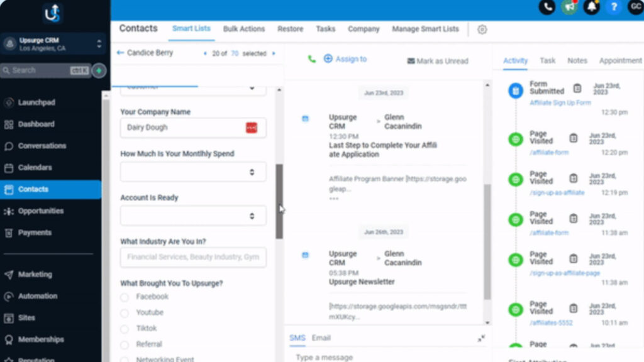The height and width of the screenshot is (362, 644).
Task: Open Payments in the sidebar
Action: tap(35, 233)
